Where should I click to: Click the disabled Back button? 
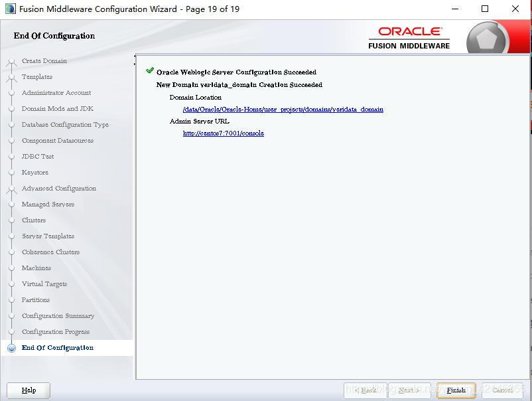click(366, 390)
